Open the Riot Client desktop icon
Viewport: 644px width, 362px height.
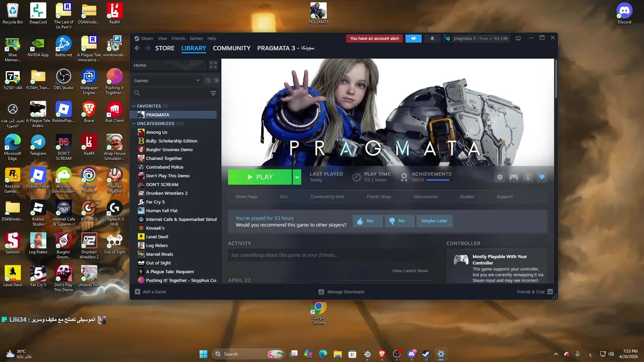click(115, 112)
